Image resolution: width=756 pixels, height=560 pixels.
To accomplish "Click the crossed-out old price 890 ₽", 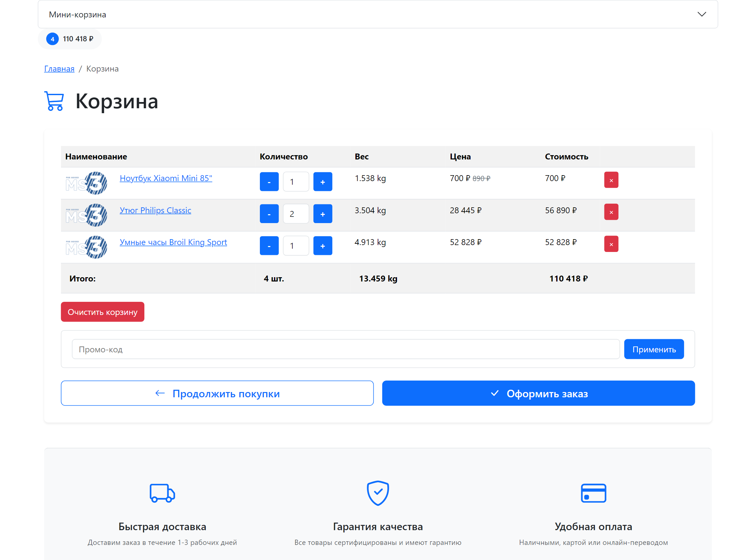I will [481, 179].
